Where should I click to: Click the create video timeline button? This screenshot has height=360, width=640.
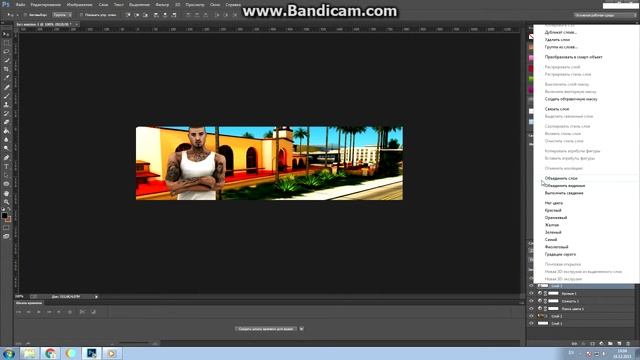tap(266, 329)
